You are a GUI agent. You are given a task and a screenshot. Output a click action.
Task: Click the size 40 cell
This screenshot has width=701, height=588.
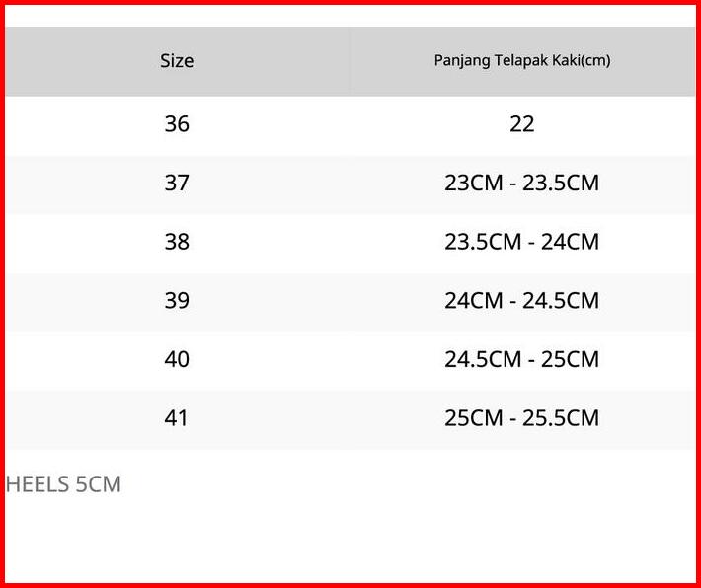click(177, 359)
